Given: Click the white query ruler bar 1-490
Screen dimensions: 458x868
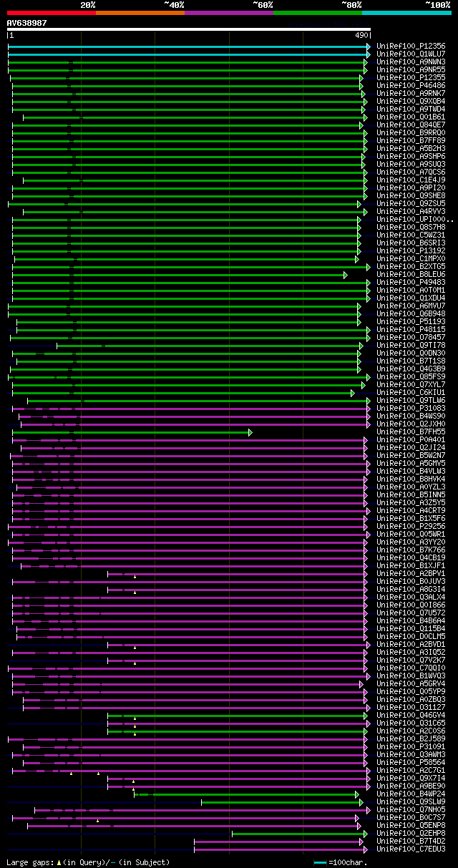Looking at the screenshot, I should point(189,29).
